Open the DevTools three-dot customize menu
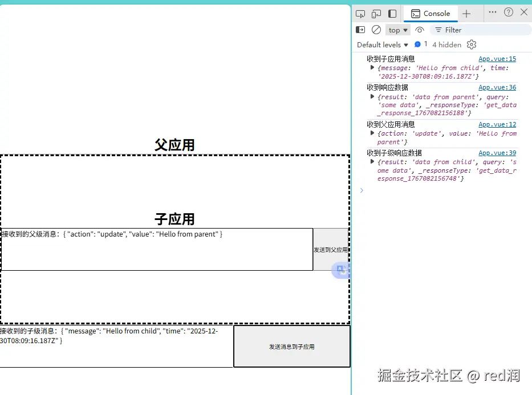532x395 pixels. click(x=493, y=13)
